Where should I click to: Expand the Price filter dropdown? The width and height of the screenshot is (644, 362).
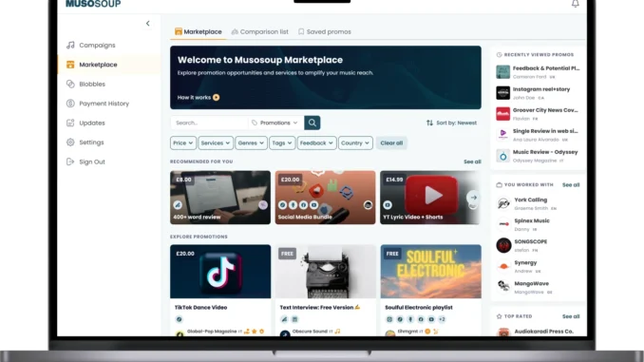tap(182, 143)
